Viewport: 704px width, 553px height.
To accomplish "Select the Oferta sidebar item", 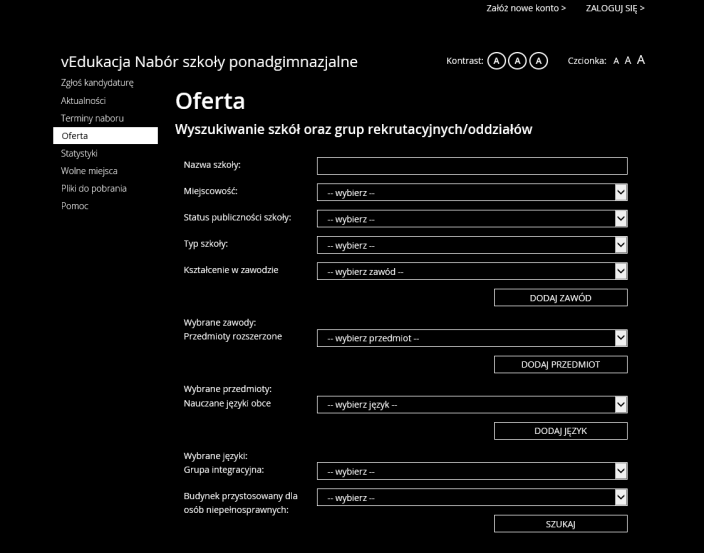I will point(106,136).
